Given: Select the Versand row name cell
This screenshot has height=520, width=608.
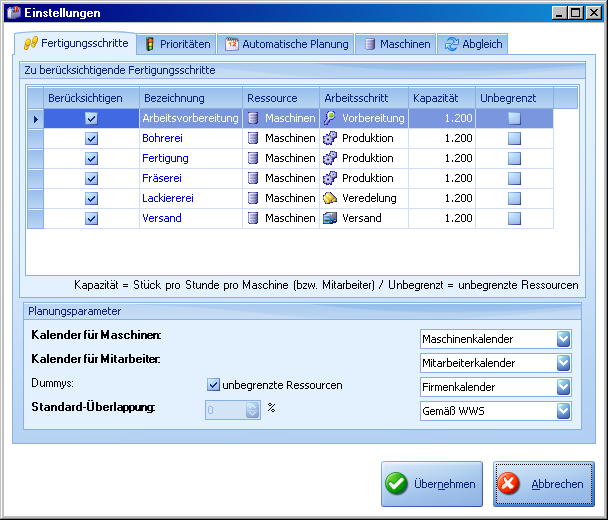Looking at the screenshot, I should [x=162, y=218].
